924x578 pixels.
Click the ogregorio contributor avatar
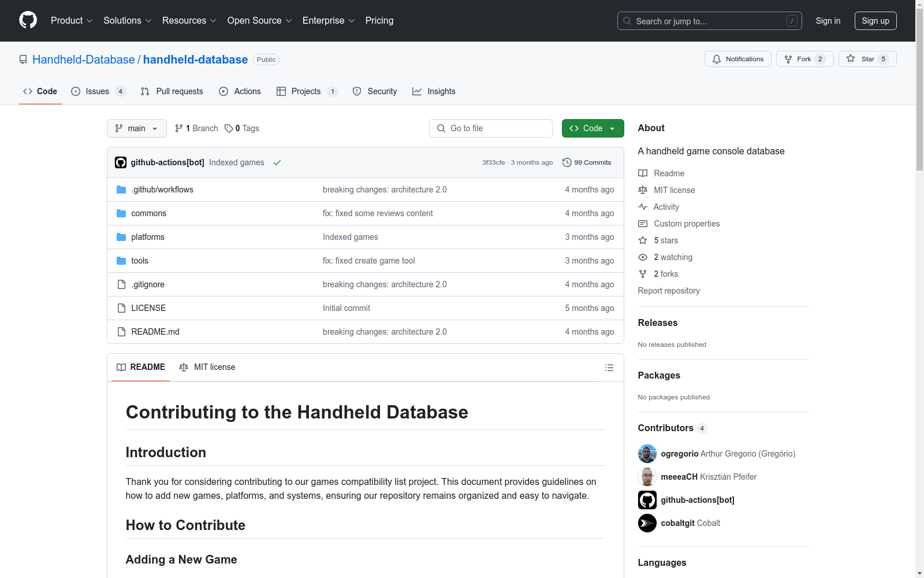647,454
